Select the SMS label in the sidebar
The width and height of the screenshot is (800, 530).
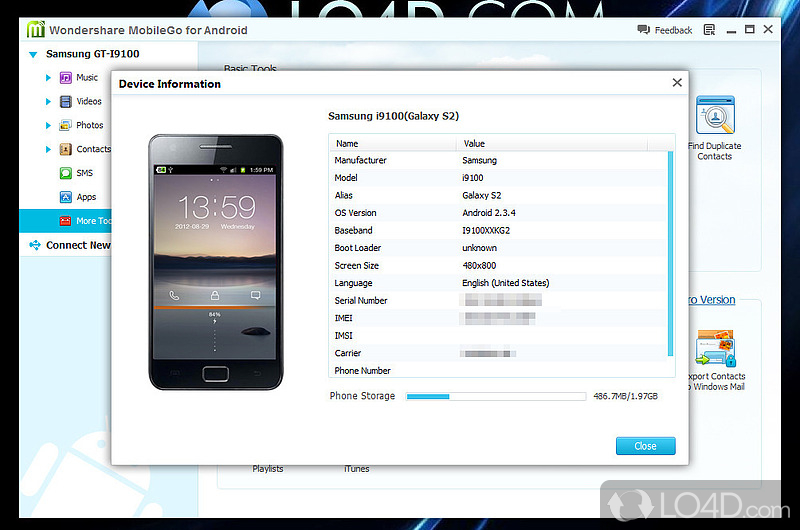tap(85, 173)
